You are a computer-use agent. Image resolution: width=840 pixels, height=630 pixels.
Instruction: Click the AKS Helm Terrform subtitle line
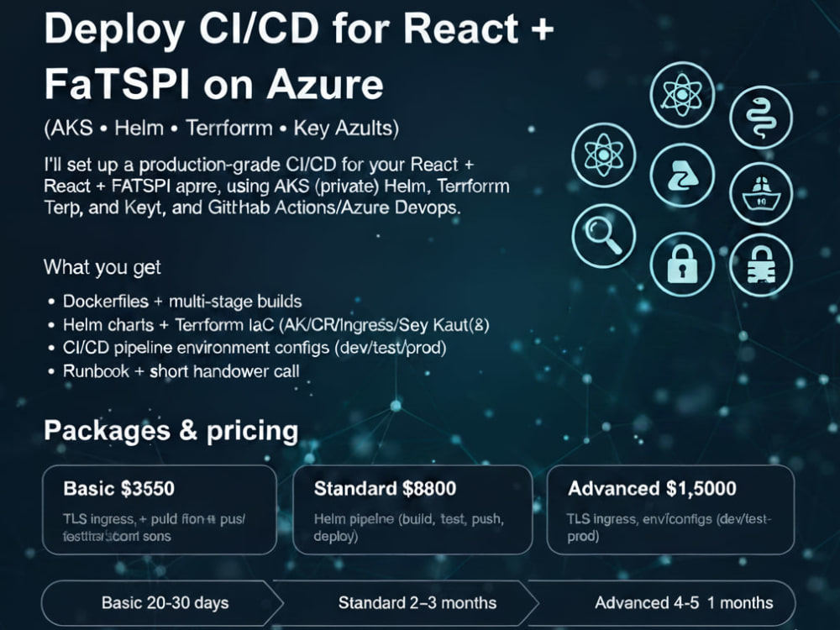pyautogui.click(x=221, y=129)
